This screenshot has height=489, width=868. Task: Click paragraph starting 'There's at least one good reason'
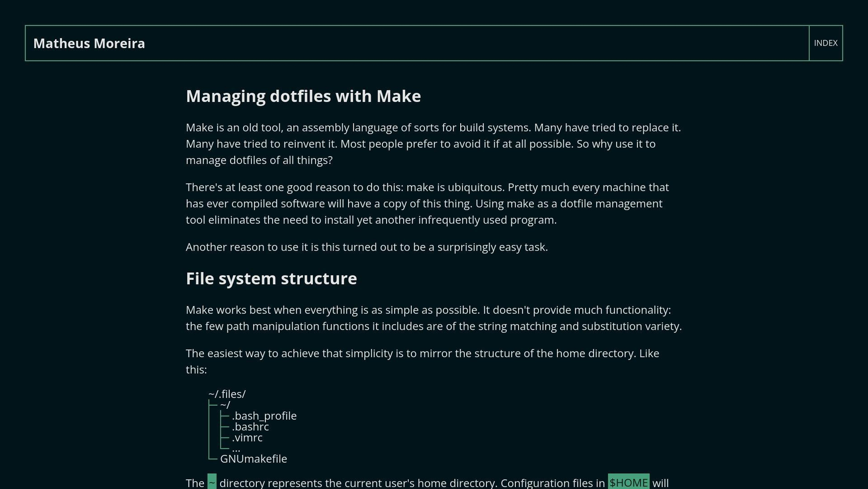coord(434,203)
